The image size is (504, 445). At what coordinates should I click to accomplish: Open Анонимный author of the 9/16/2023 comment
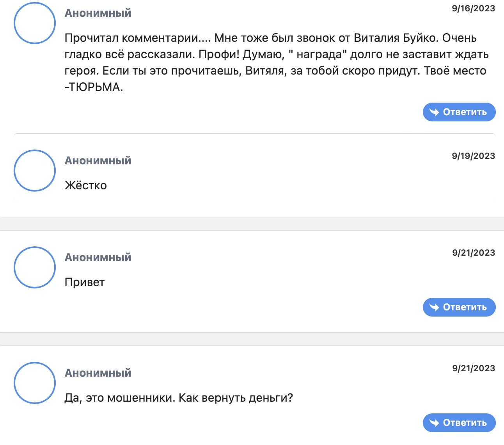click(98, 13)
